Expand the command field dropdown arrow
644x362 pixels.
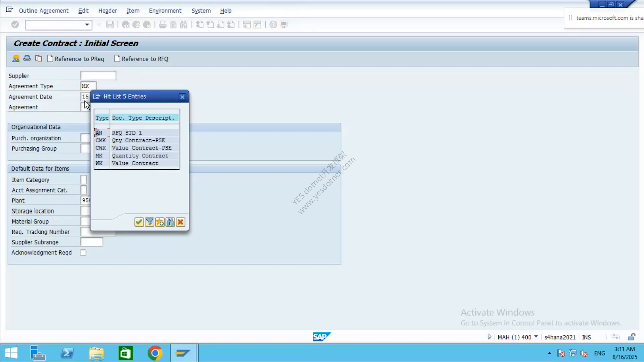[x=87, y=25]
